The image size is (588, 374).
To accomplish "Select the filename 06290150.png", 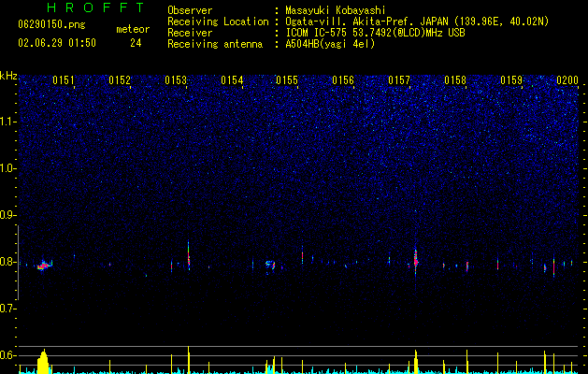I will (51, 25).
